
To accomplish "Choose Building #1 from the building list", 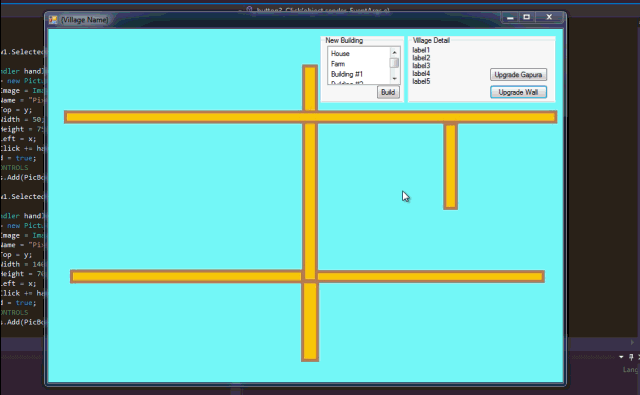I will (347, 74).
